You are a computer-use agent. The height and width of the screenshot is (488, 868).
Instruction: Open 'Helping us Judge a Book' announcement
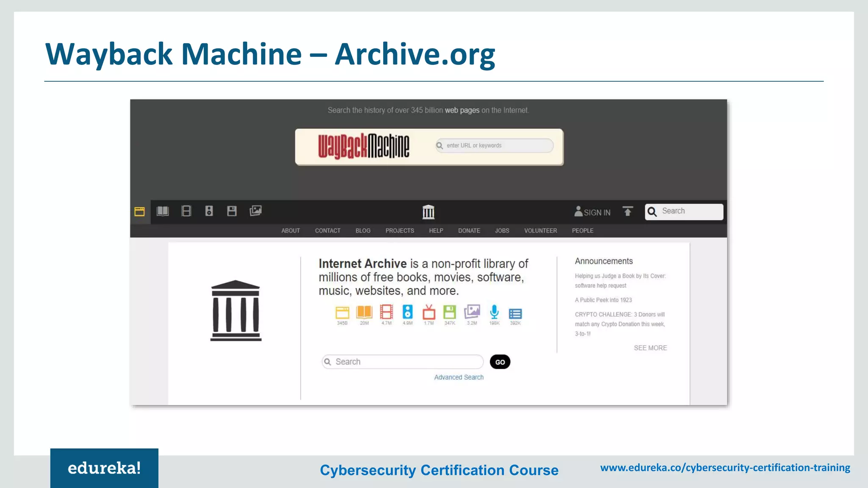pos(620,281)
